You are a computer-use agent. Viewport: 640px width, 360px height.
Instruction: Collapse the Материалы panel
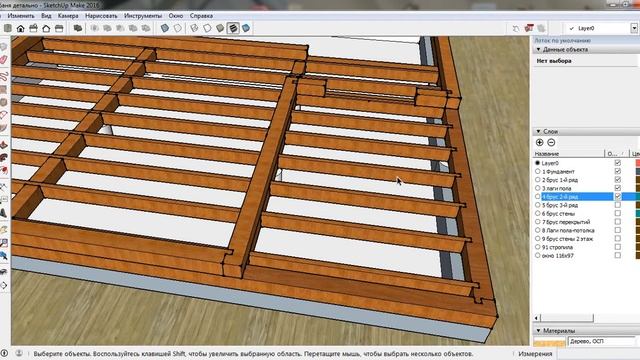tap(538, 331)
